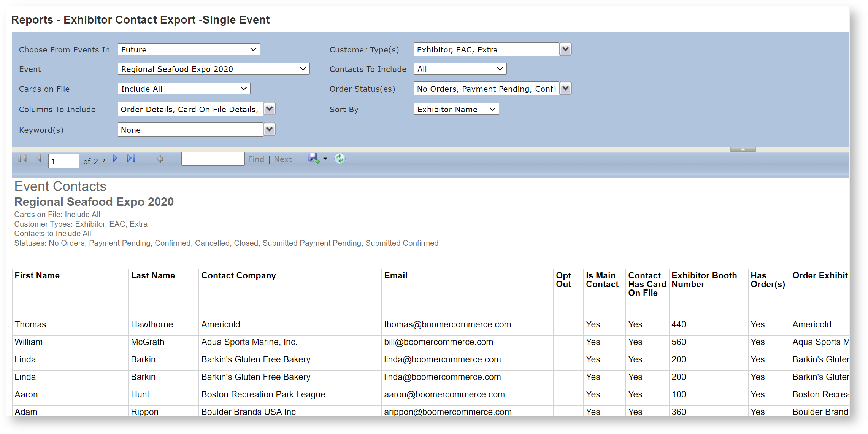Open the Order Status(es) selector

point(565,88)
